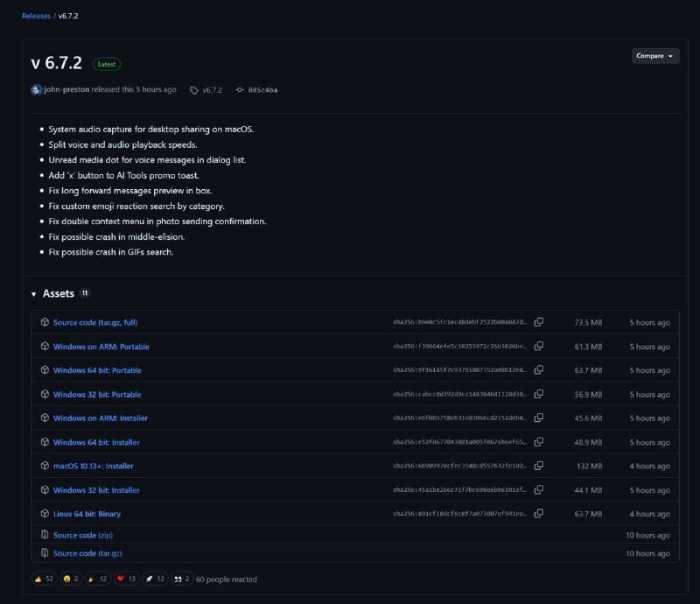Collapse the Assets section
700x604 pixels.
tap(34, 293)
